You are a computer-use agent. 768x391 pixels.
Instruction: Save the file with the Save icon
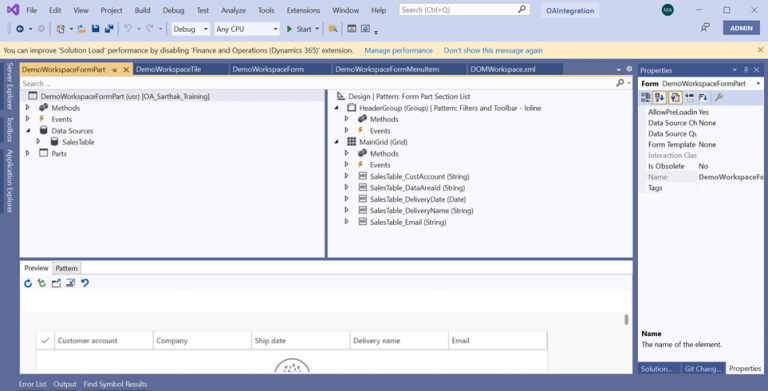click(x=96, y=29)
